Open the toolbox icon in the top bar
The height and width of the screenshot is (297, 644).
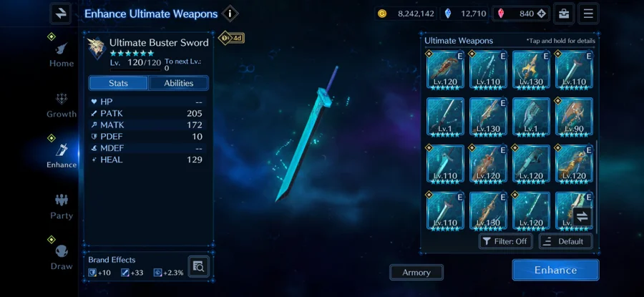[x=564, y=14]
